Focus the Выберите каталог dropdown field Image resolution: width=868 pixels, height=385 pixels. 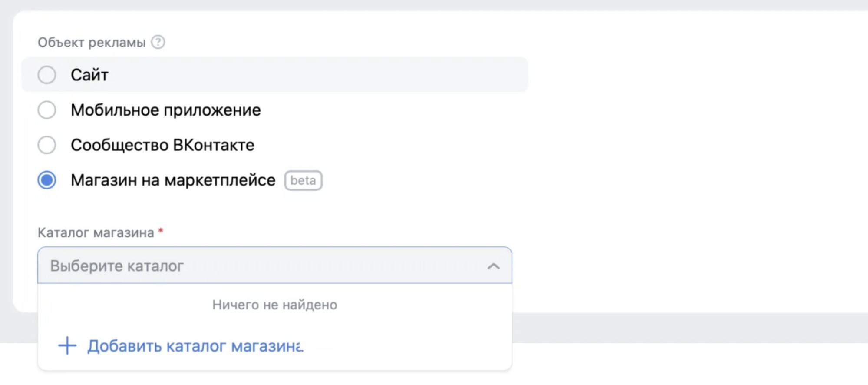274,266
